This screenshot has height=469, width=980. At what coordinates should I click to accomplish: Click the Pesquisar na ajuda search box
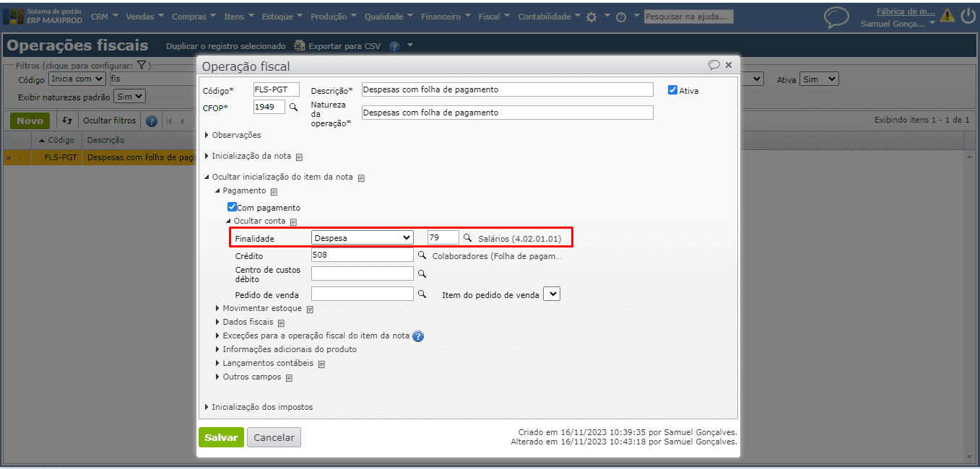(x=689, y=16)
